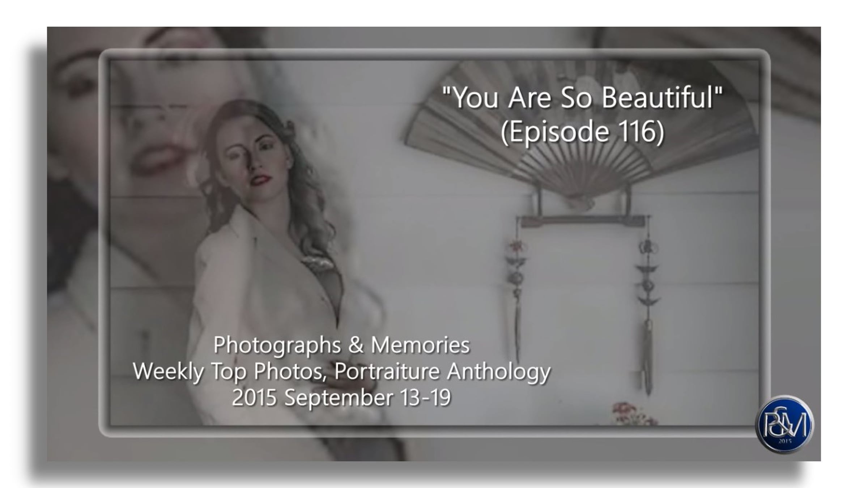
Task: Click the number "116" in episode caption
Action: click(637, 131)
